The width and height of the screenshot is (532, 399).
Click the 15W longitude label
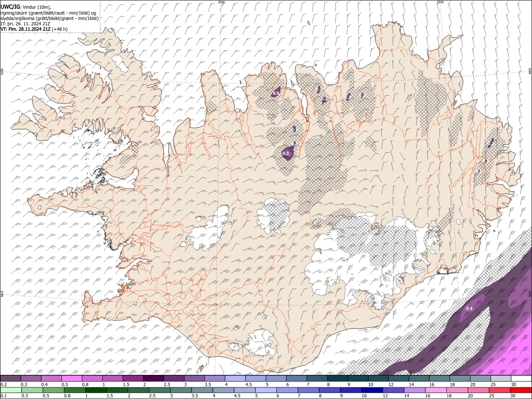coord(440,2)
